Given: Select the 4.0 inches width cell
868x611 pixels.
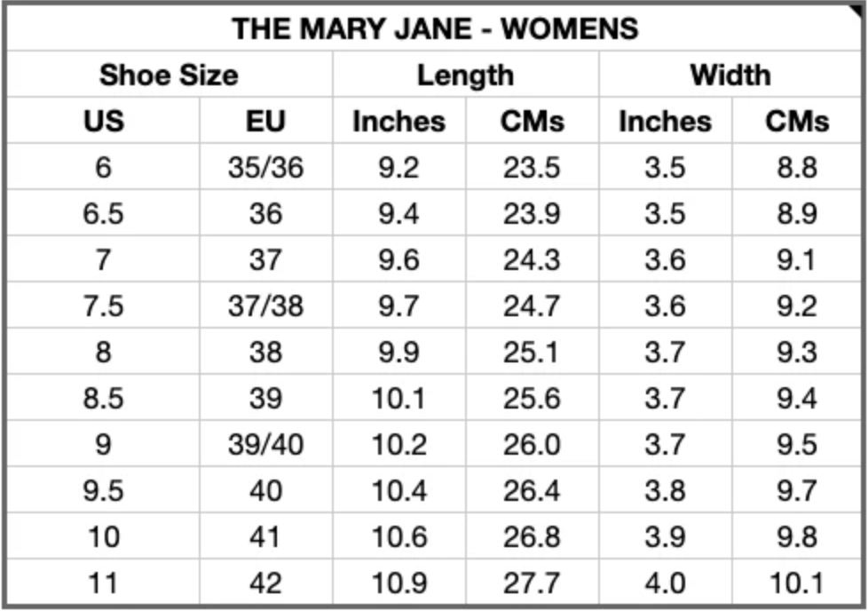Looking at the screenshot, I should click(x=665, y=583).
